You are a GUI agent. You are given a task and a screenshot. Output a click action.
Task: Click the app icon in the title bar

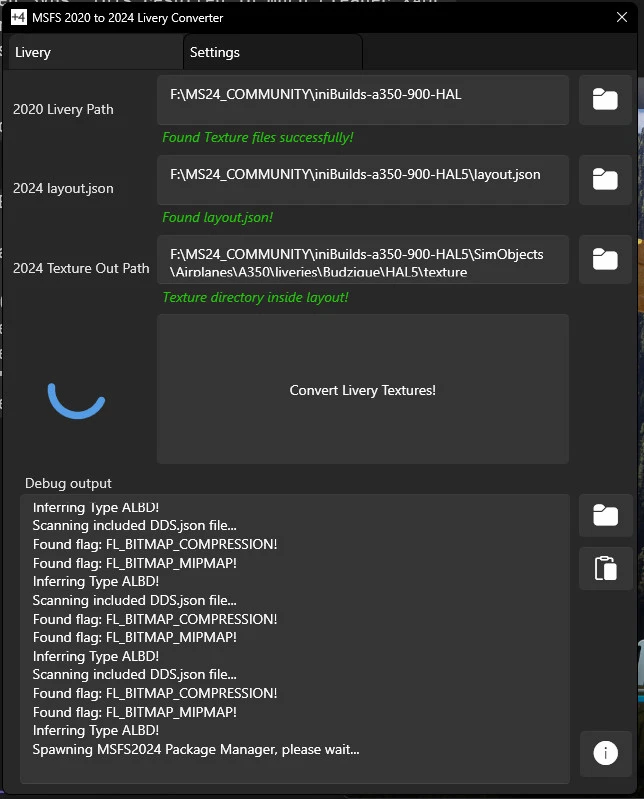click(x=17, y=17)
